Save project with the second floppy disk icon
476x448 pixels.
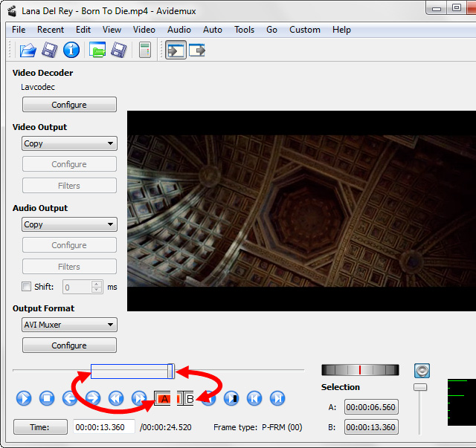(119, 50)
